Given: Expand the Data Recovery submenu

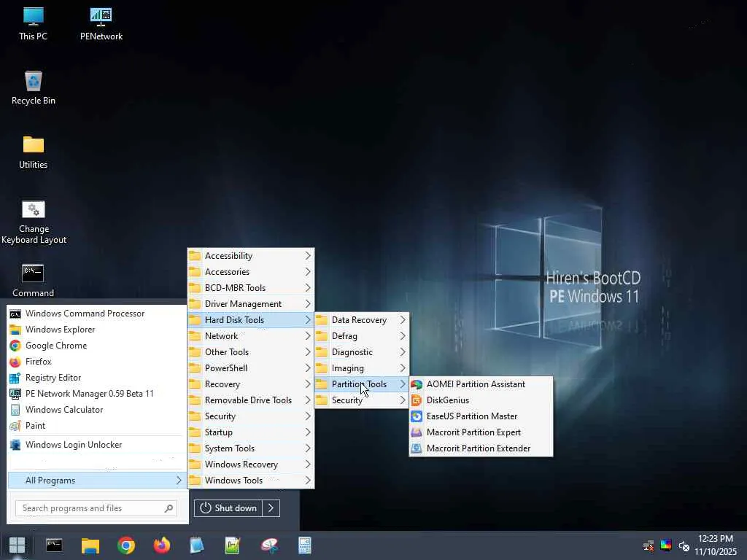Looking at the screenshot, I should coord(362,320).
